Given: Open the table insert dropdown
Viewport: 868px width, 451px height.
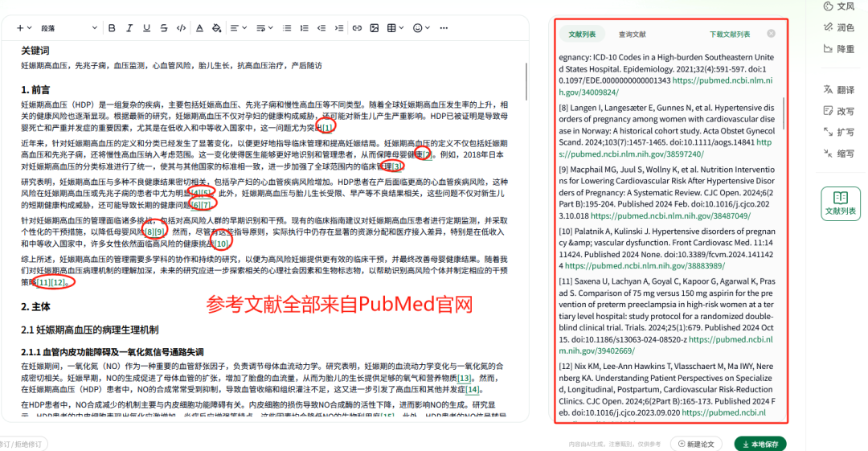Looking at the screenshot, I should click(395, 27).
